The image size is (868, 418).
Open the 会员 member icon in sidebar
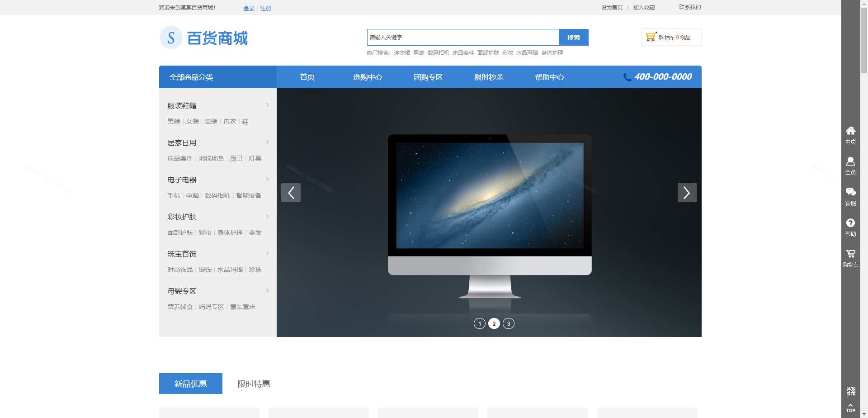point(850,161)
